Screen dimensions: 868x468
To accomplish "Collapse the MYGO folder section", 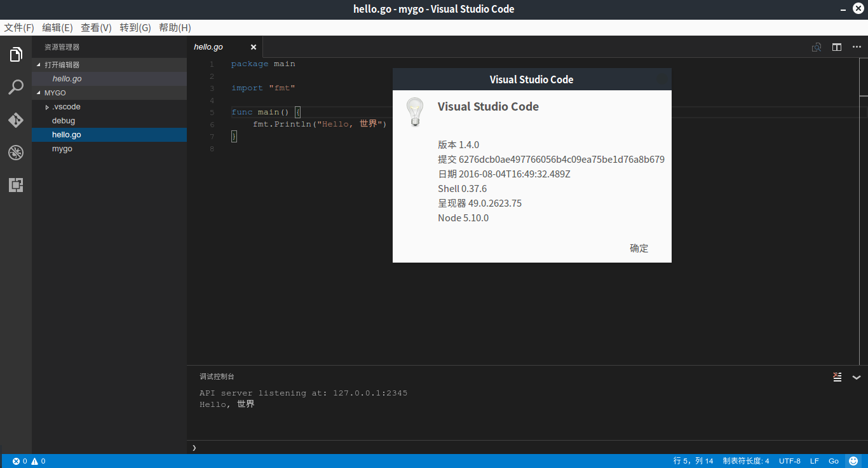I will tap(38, 93).
